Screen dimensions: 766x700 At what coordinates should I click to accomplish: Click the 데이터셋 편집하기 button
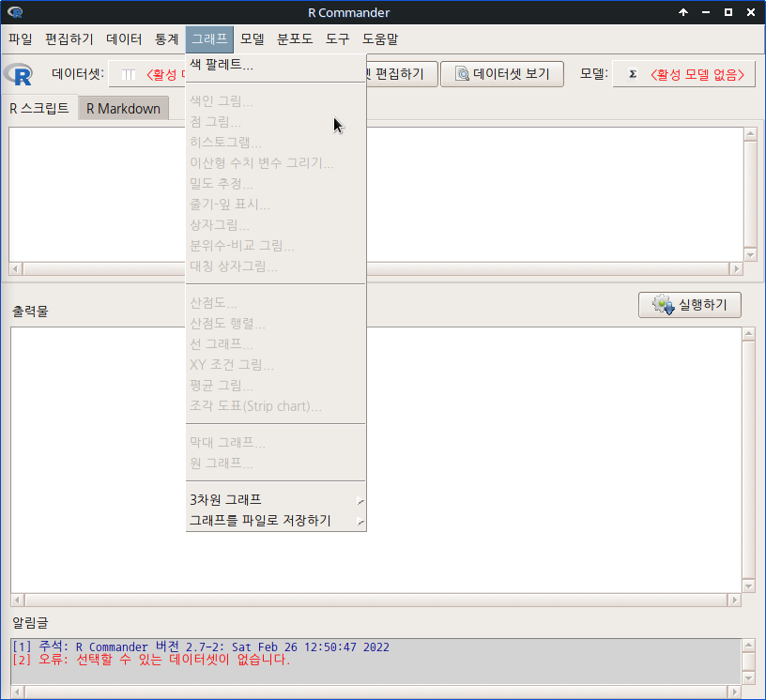tap(400, 74)
